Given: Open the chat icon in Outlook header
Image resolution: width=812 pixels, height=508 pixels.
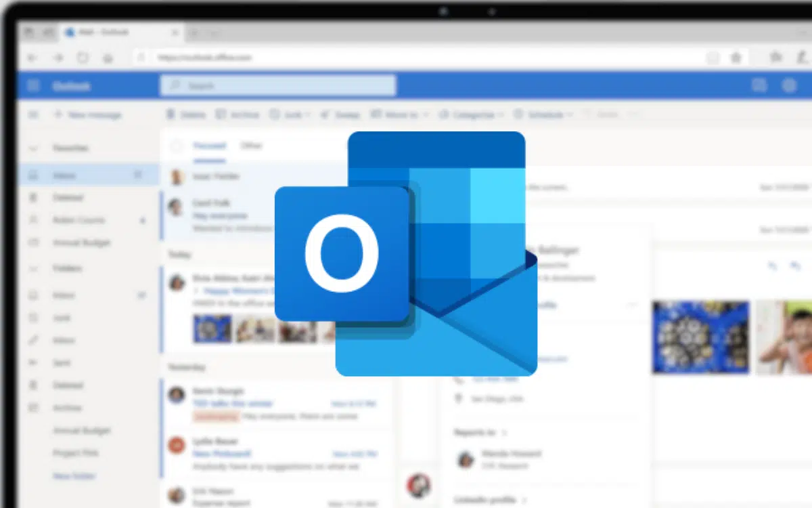Looking at the screenshot, I should (759, 85).
